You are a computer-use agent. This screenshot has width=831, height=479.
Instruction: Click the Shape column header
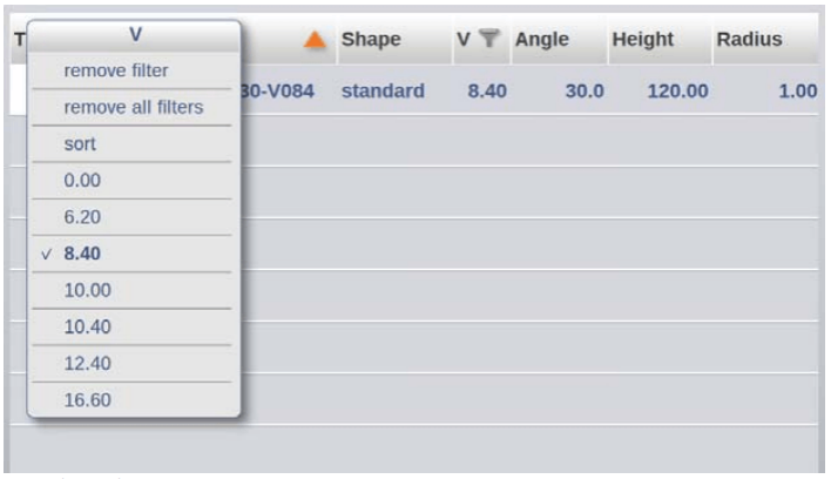(x=371, y=40)
